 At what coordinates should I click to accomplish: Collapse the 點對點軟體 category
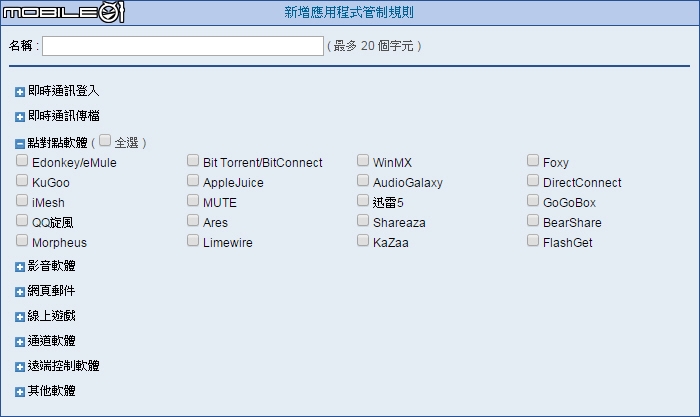tap(20, 144)
